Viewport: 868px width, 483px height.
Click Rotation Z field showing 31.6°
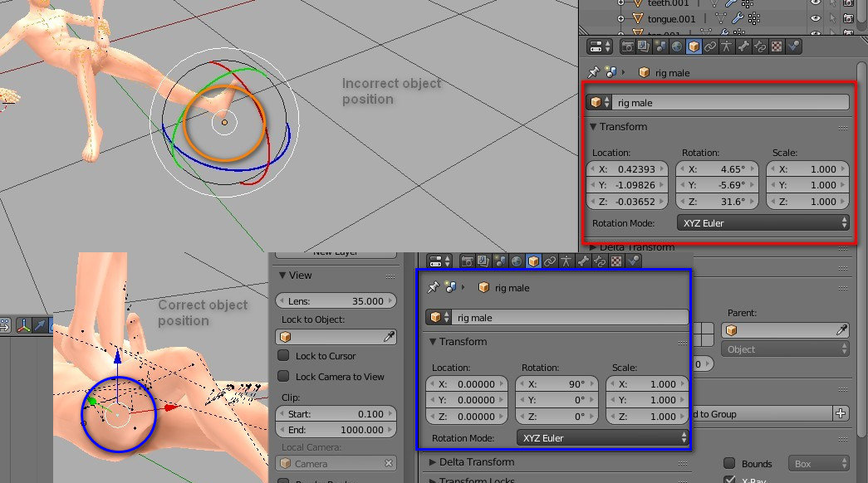[x=717, y=202]
